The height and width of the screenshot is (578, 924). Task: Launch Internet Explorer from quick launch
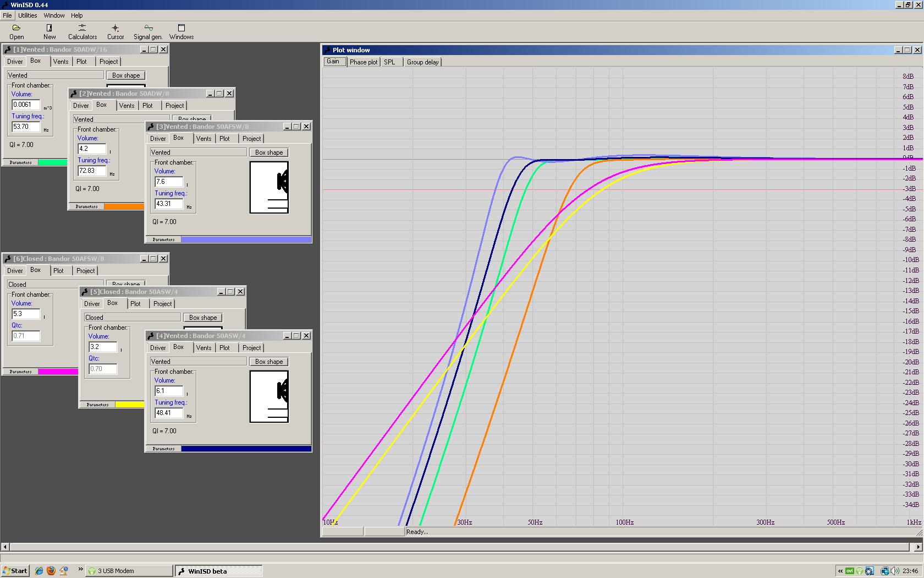point(38,571)
